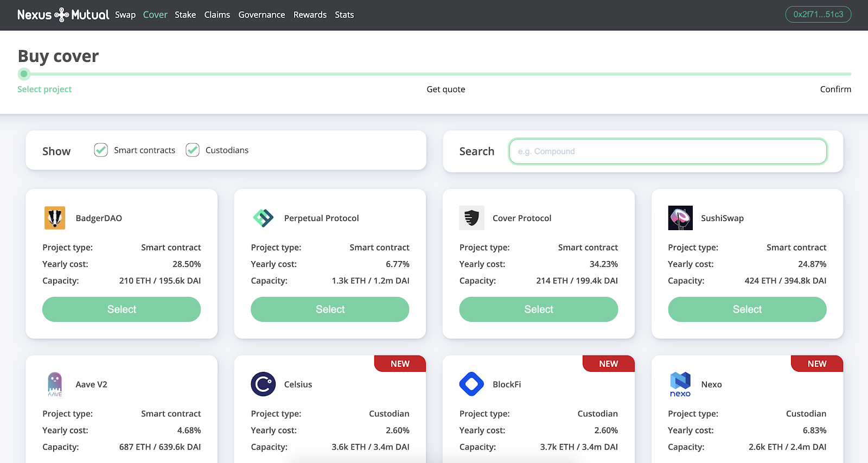This screenshot has width=868, height=463.
Task: Click capacity 2.6k ETH / 2.4m DAI
Action: 788,447
